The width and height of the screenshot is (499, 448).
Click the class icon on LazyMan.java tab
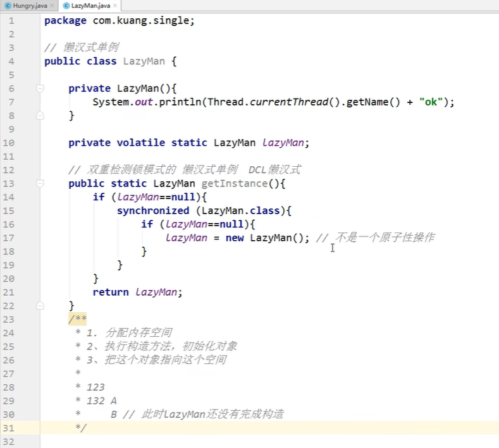coord(66,6)
